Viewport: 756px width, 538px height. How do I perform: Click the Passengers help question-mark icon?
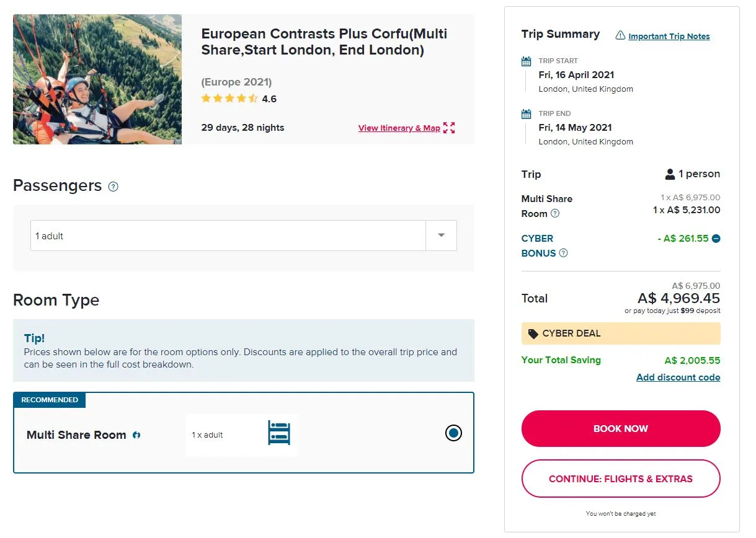(x=113, y=187)
